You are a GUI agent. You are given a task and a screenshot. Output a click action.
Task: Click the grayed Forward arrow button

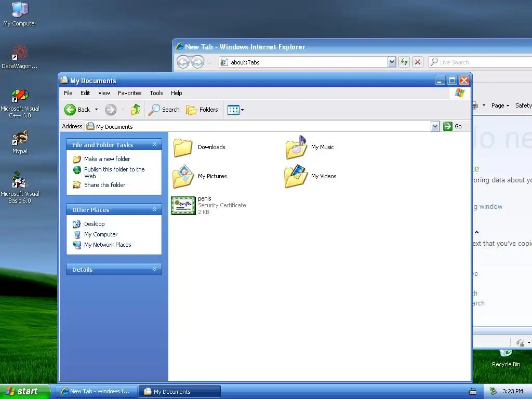[x=111, y=110]
